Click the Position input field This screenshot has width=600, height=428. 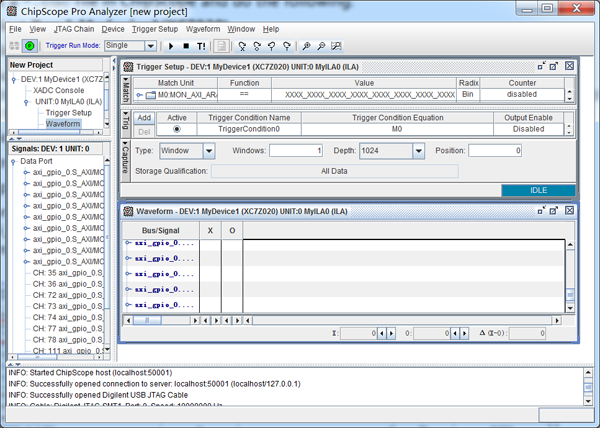tap(495, 151)
